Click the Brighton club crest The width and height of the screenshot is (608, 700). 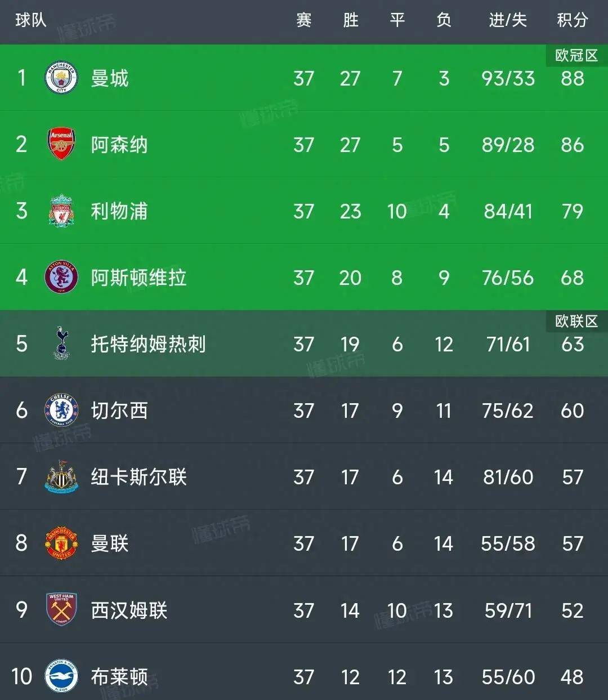coord(61,676)
